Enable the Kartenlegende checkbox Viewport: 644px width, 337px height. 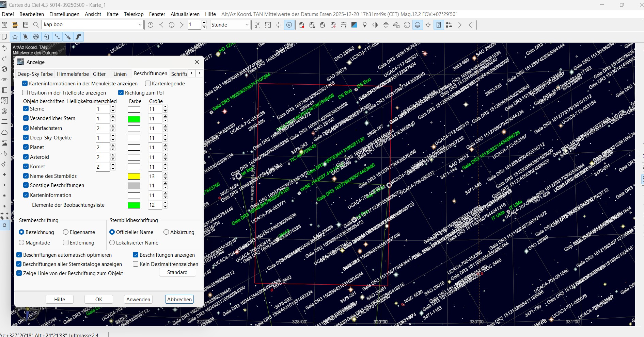click(x=148, y=84)
